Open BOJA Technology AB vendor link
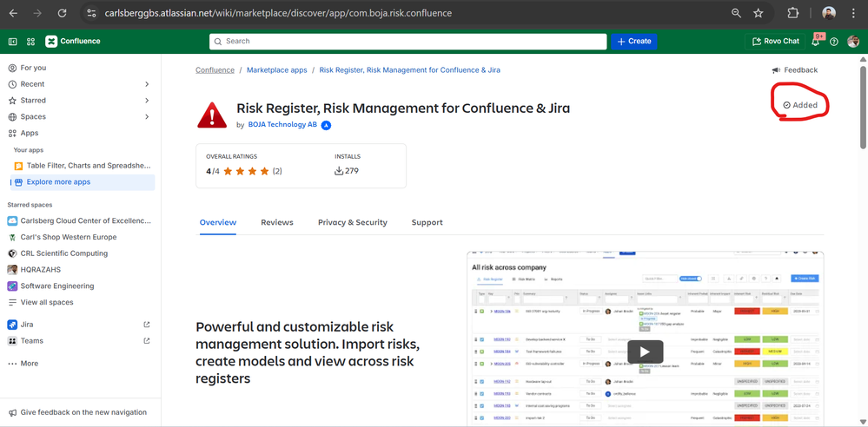868x427 pixels. point(282,125)
